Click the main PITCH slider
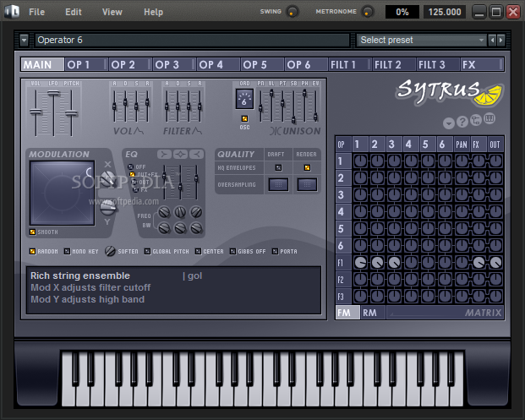Viewport: 525px width, 420px height. (71, 113)
